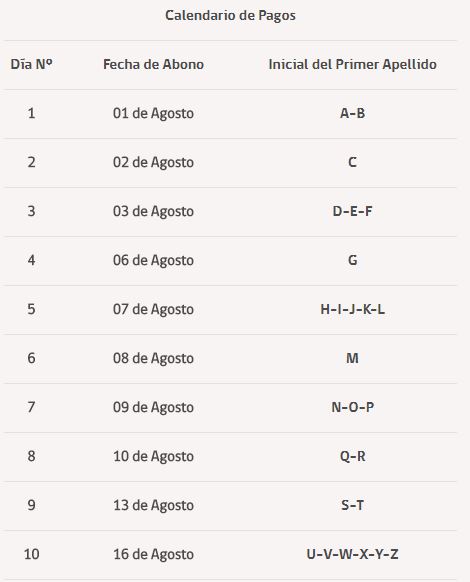Select the S-T initials cell
Screen dimensions: 470x582
coord(352,505)
